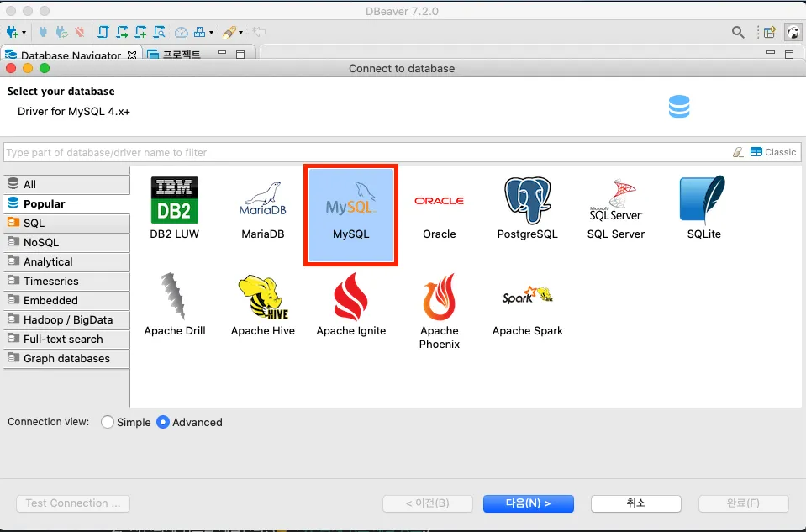Image resolution: width=806 pixels, height=532 pixels.
Task: Click the Connect plug icon in main toolbar
Action: pos(43,33)
